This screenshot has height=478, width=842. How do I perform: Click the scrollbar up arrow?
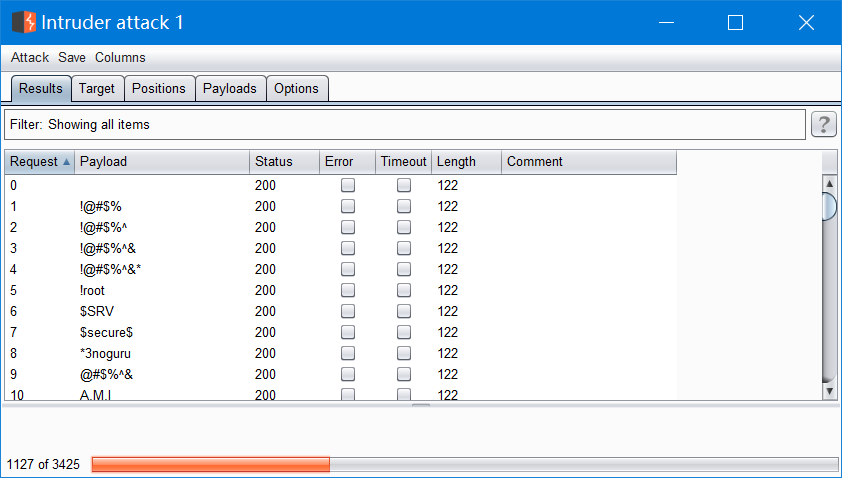tap(830, 184)
